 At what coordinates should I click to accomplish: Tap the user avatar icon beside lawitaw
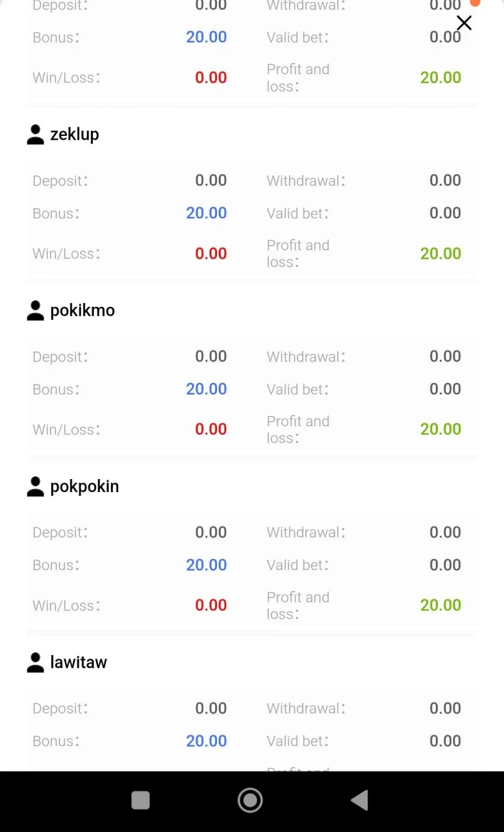tap(35, 662)
